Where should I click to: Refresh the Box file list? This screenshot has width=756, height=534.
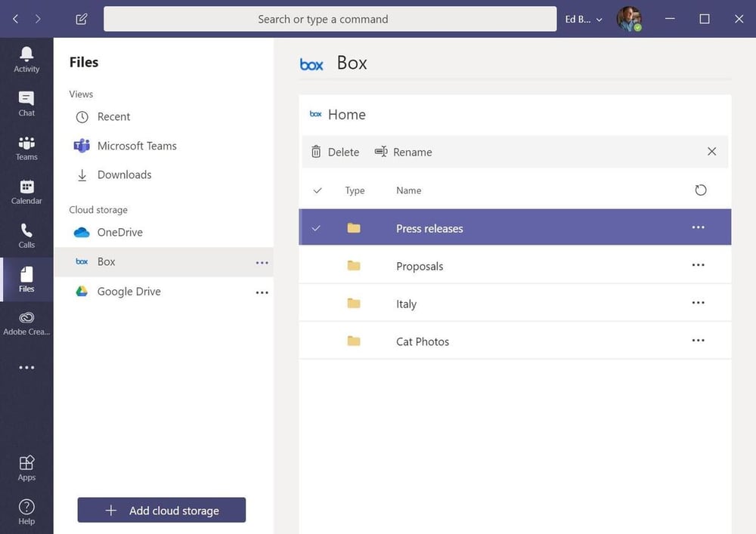click(x=700, y=190)
